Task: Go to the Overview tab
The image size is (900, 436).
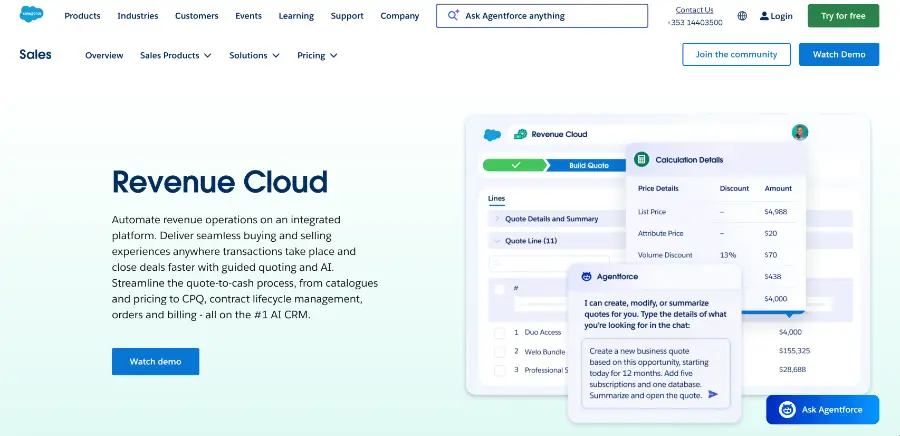Action: coord(104,55)
